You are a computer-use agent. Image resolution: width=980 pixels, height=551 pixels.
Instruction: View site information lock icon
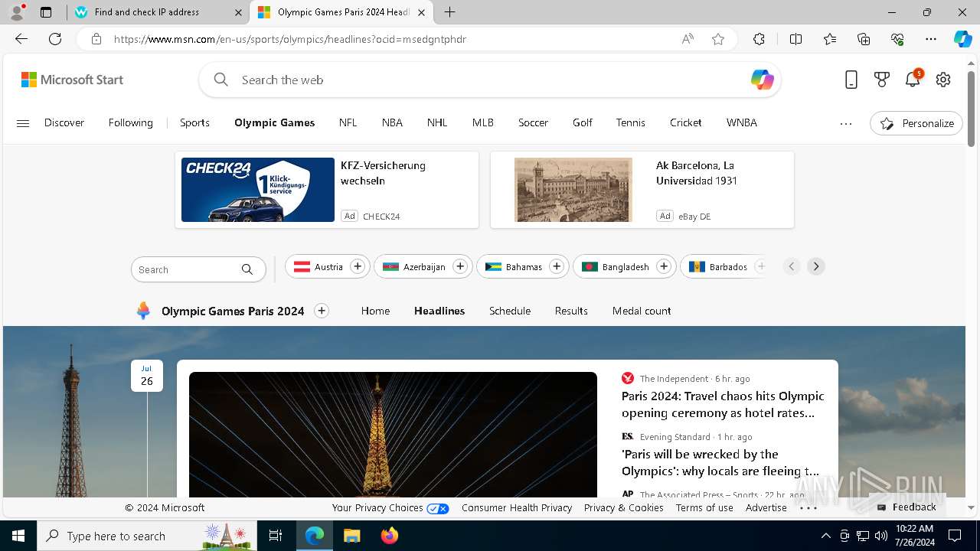point(96,39)
